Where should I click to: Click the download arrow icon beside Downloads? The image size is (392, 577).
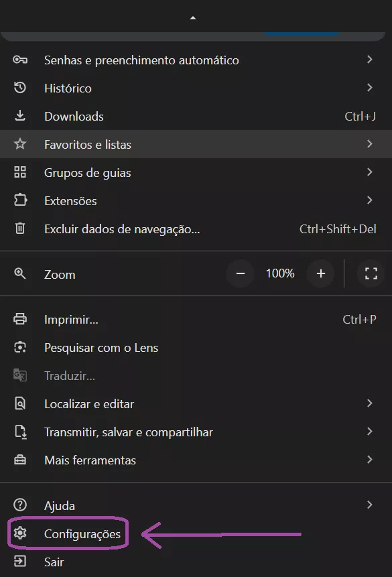tap(20, 116)
